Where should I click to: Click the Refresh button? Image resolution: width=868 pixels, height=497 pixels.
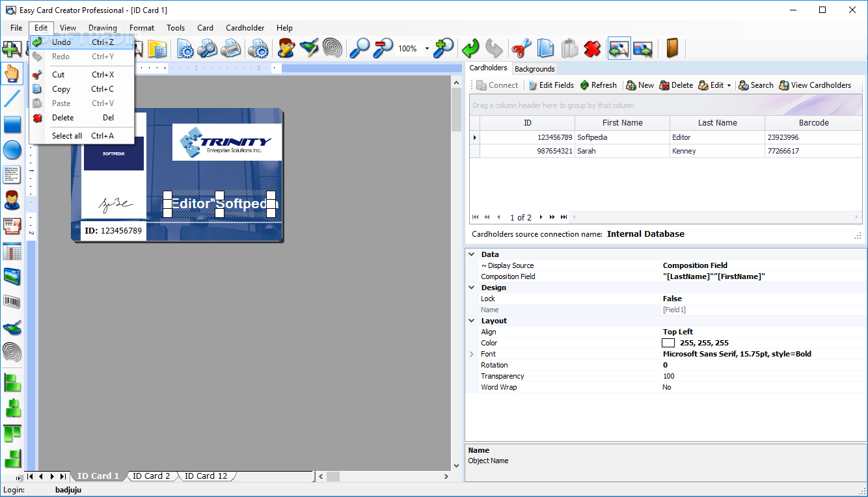(598, 85)
